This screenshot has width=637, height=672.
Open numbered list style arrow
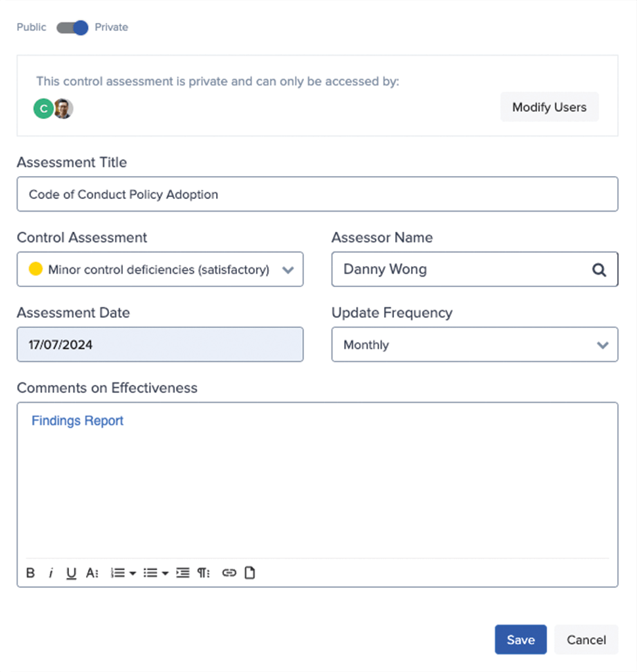133,573
